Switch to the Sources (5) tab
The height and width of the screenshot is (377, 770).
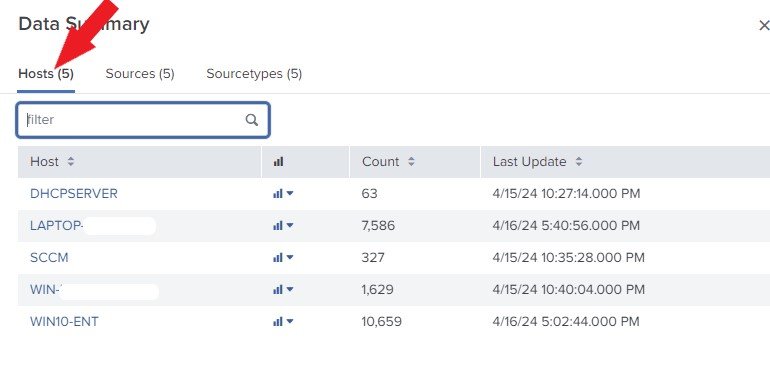pyautogui.click(x=140, y=74)
